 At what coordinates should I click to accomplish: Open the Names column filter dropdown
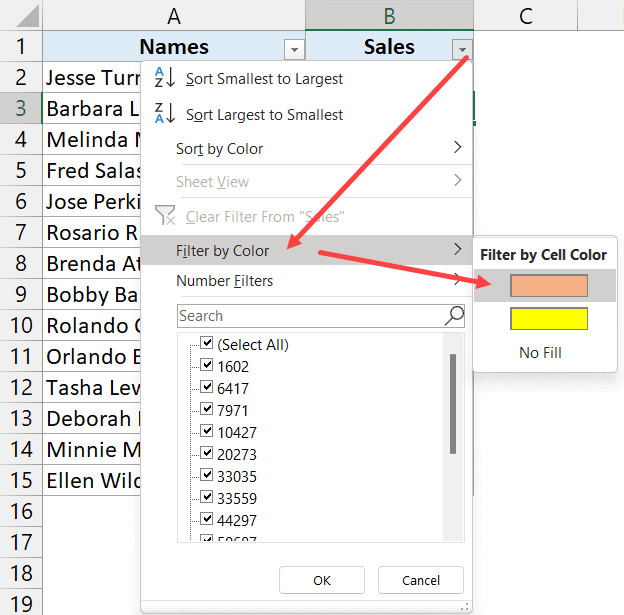pos(293,48)
